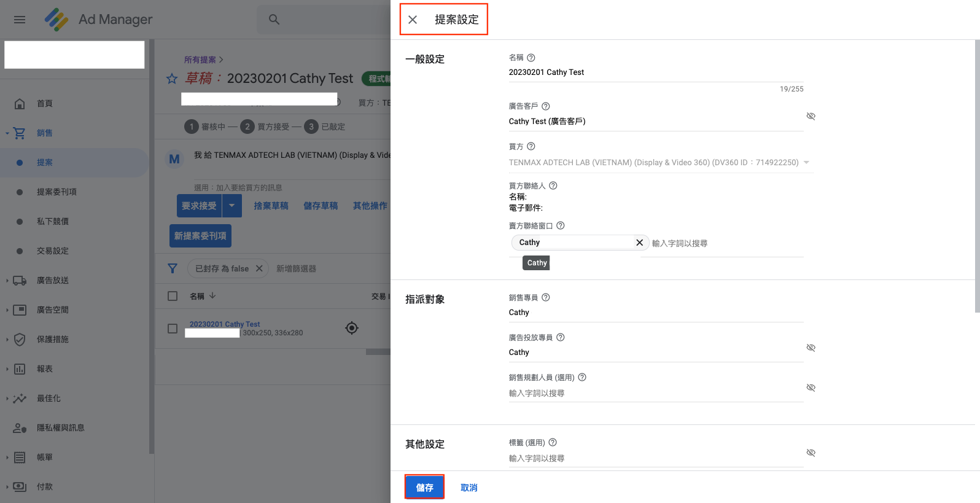Open the 所有提案 breadcrumb link
Viewport: 980px width, 503px height.
pyautogui.click(x=200, y=60)
